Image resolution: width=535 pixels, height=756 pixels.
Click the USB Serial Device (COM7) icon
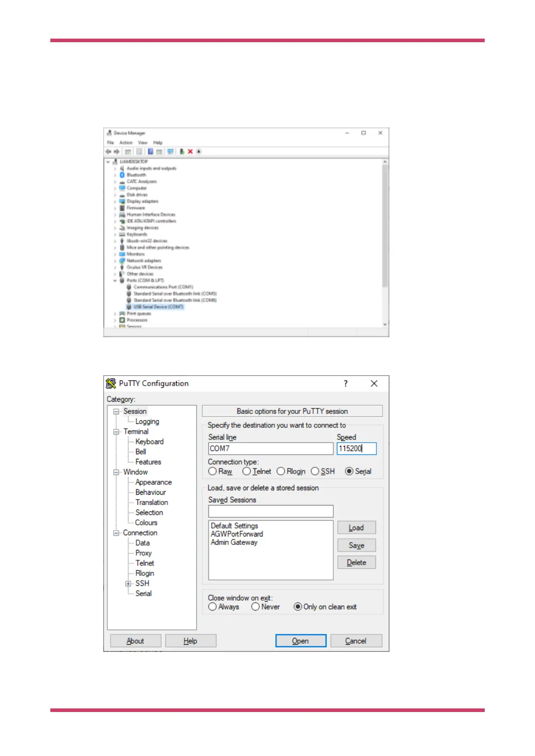coord(129,307)
